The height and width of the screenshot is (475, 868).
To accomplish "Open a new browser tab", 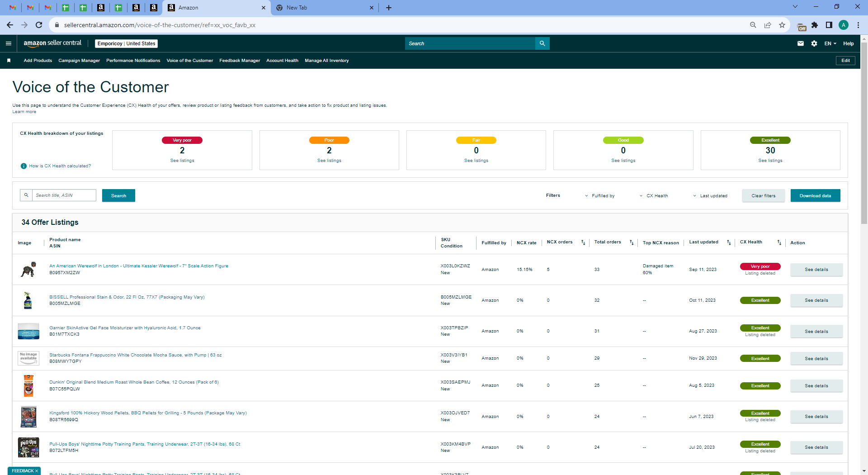I will pos(389,8).
